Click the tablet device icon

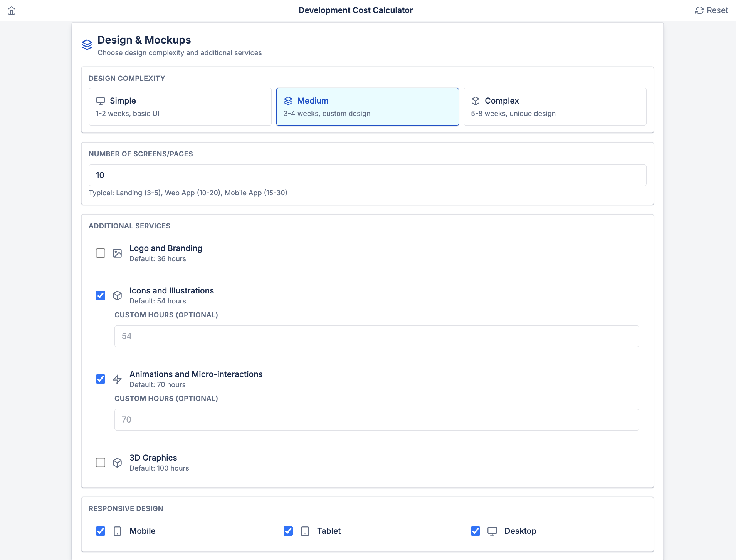pyautogui.click(x=305, y=531)
